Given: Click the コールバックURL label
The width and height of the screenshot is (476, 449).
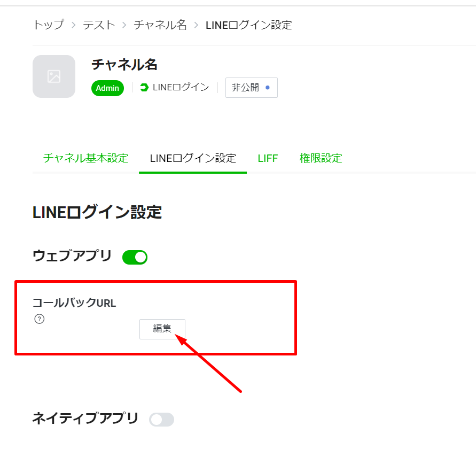Looking at the screenshot, I should point(74,303).
